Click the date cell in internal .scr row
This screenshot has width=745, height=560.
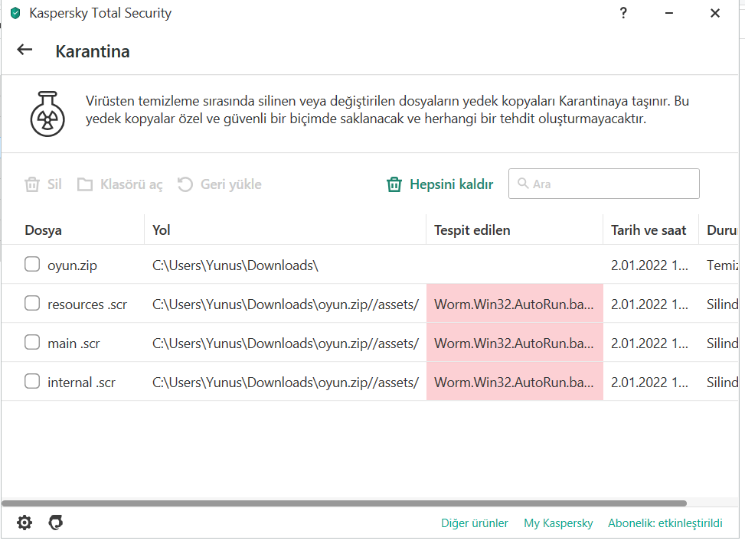coord(649,382)
